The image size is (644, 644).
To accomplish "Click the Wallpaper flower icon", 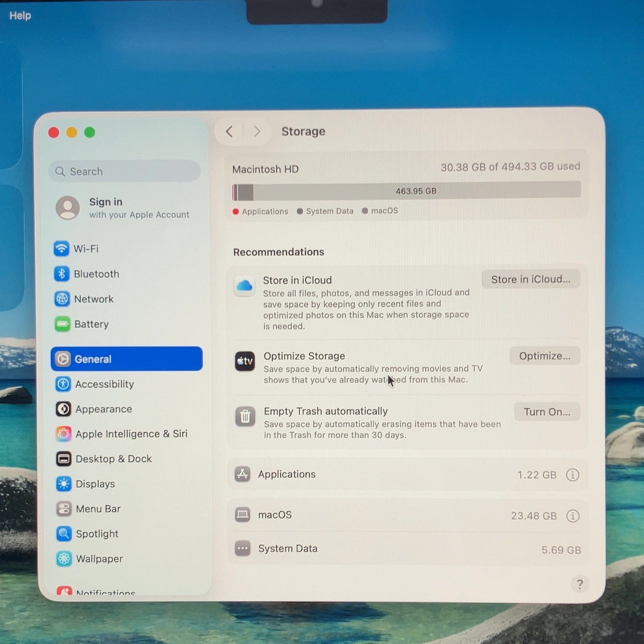I will [64, 558].
